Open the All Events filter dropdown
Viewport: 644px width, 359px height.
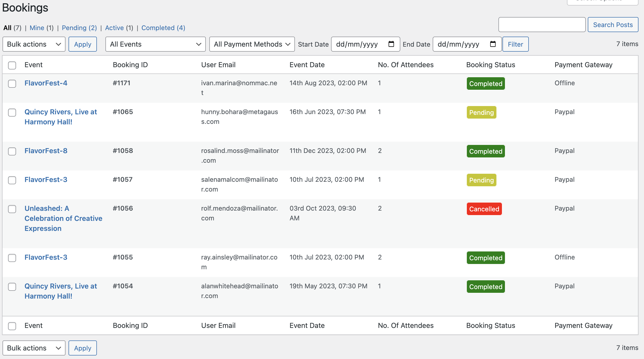155,44
